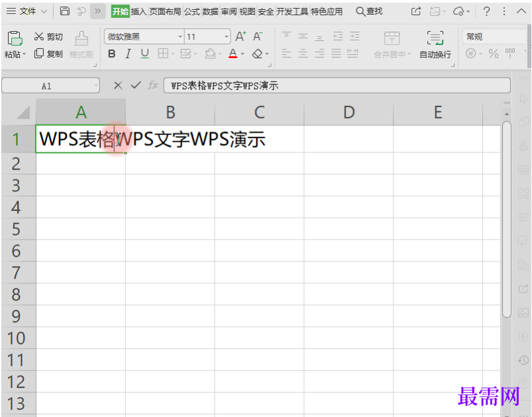Screen dimensions: 532x417
Task: Open the number format dropdown 常规
Action: pyautogui.click(x=494, y=36)
